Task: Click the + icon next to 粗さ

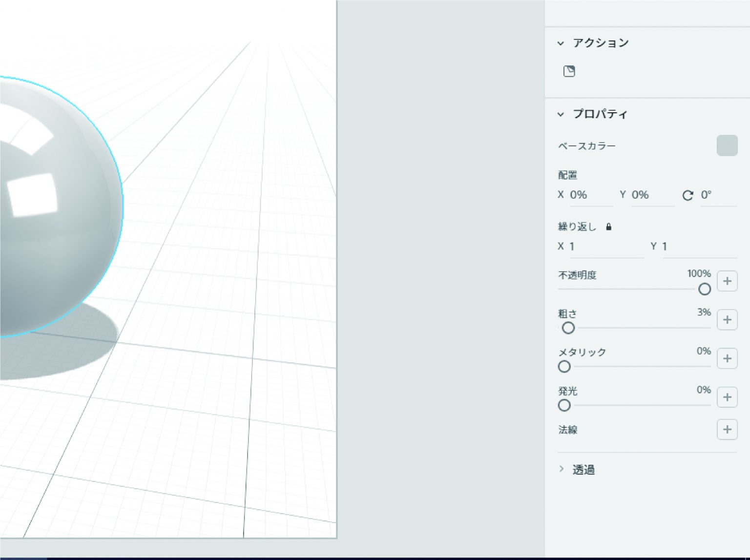Action: 727,320
